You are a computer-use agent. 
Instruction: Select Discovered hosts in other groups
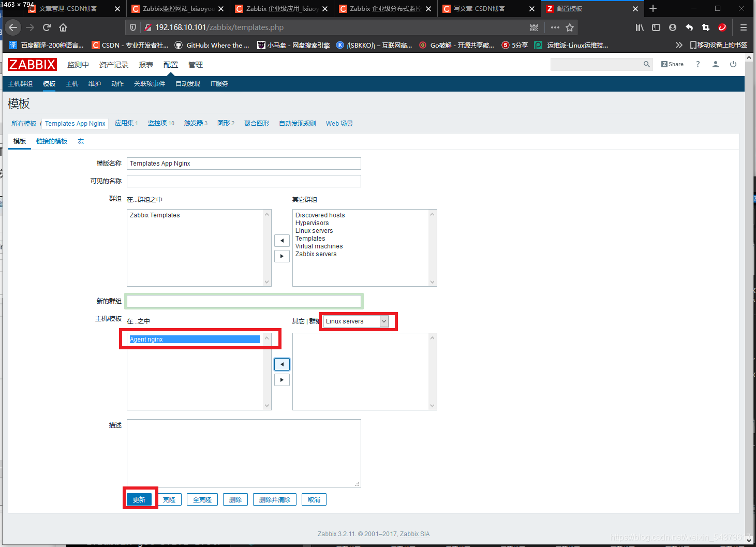click(x=320, y=215)
